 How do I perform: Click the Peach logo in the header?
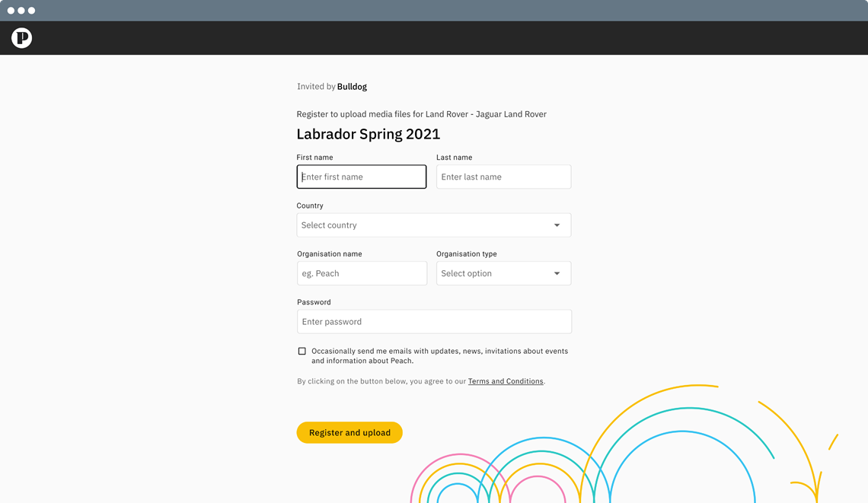[x=21, y=37]
